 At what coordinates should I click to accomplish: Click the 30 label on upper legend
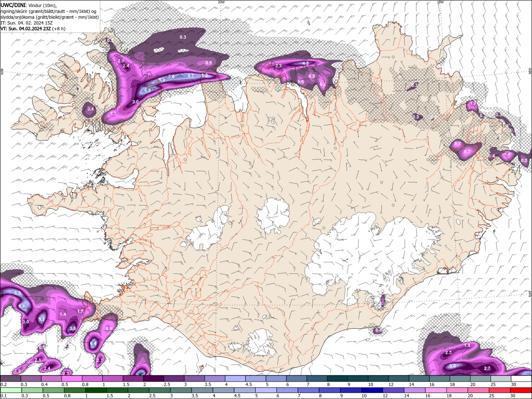tap(514, 384)
